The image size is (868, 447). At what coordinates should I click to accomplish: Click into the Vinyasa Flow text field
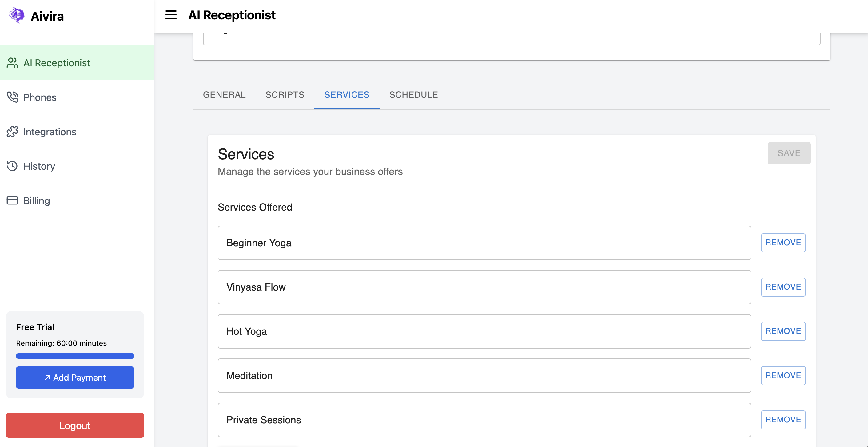[484, 287]
